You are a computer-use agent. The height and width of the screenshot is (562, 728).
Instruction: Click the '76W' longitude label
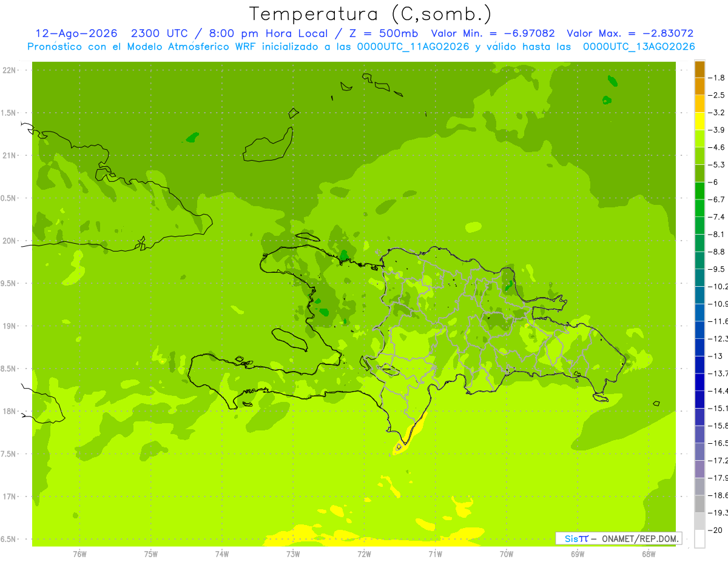point(79,554)
